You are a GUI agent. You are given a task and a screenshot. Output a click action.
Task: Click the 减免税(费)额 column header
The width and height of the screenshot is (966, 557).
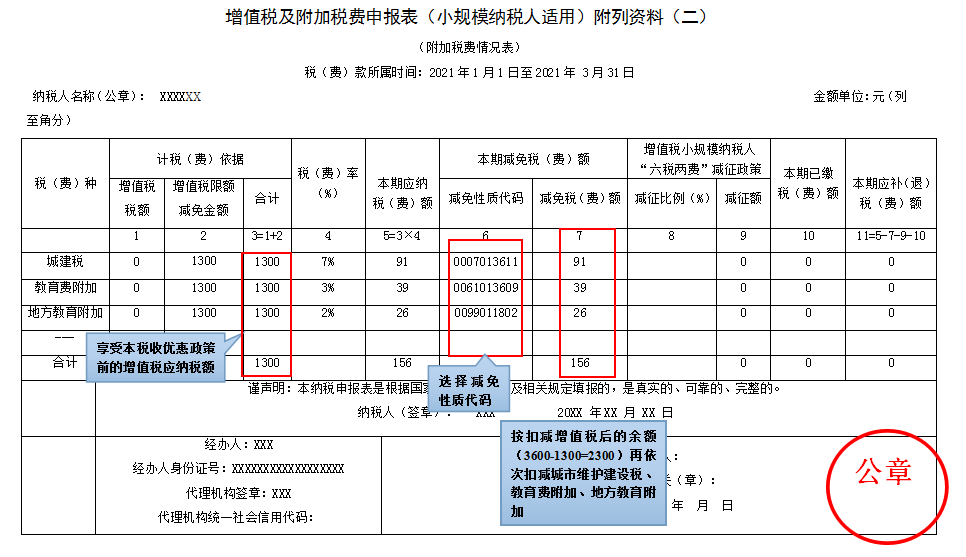[580, 198]
